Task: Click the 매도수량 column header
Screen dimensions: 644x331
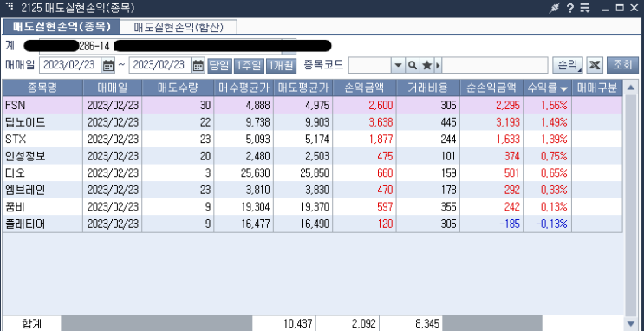Action: 178,88
